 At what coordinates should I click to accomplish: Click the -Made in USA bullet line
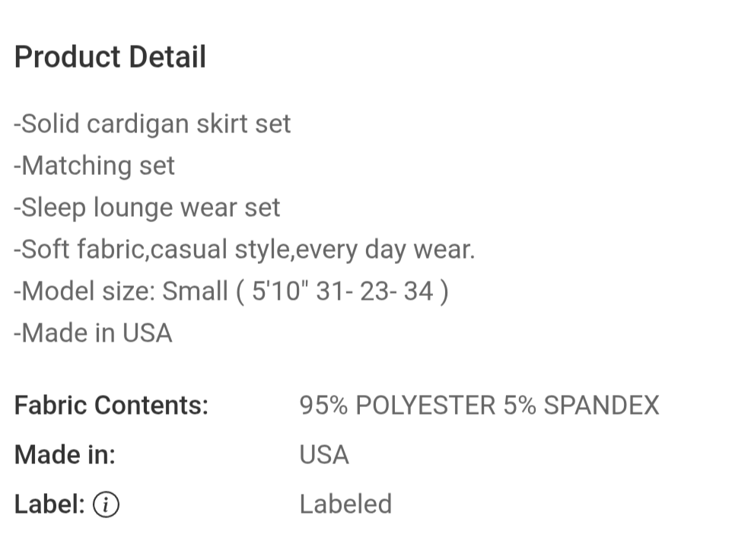(93, 333)
